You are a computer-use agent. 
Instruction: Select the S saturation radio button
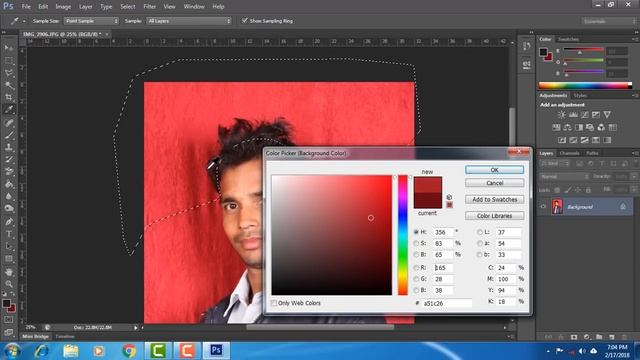(416, 243)
